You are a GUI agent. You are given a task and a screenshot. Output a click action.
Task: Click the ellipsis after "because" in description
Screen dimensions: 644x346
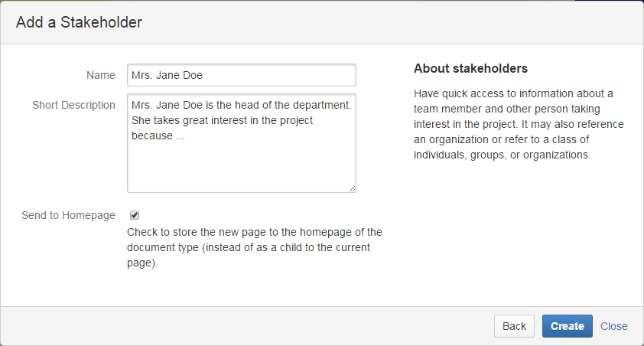(x=181, y=136)
